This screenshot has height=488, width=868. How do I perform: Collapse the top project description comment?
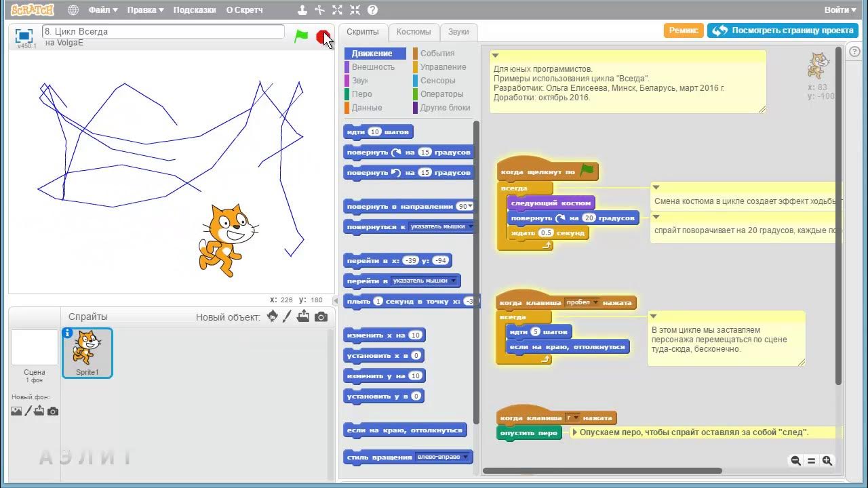tap(496, 56)
